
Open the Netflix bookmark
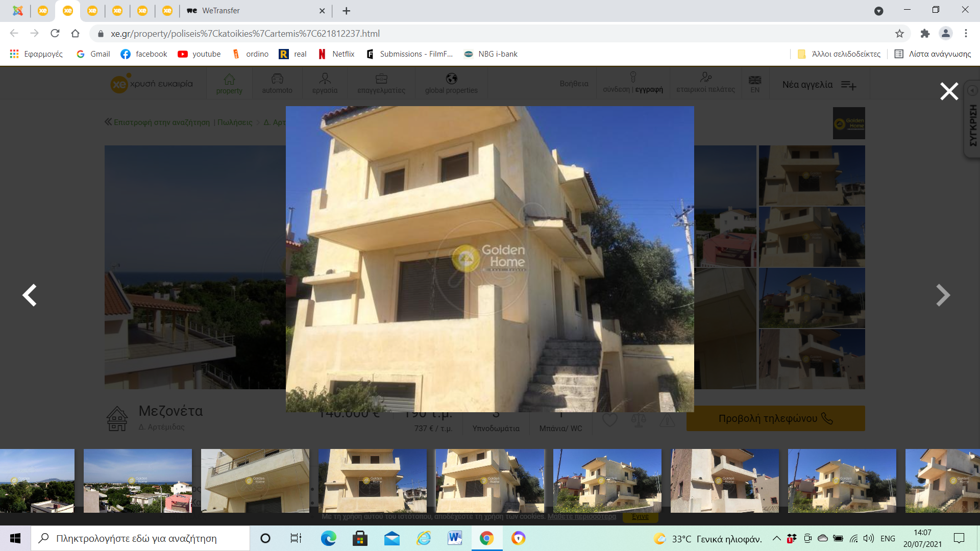336,54
